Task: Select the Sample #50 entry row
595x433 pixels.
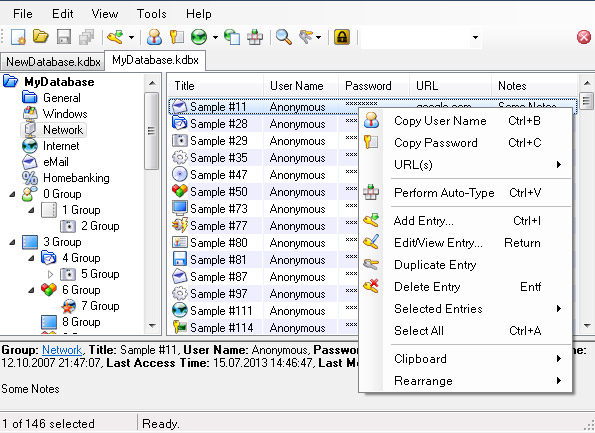Action: click(264, 192)
